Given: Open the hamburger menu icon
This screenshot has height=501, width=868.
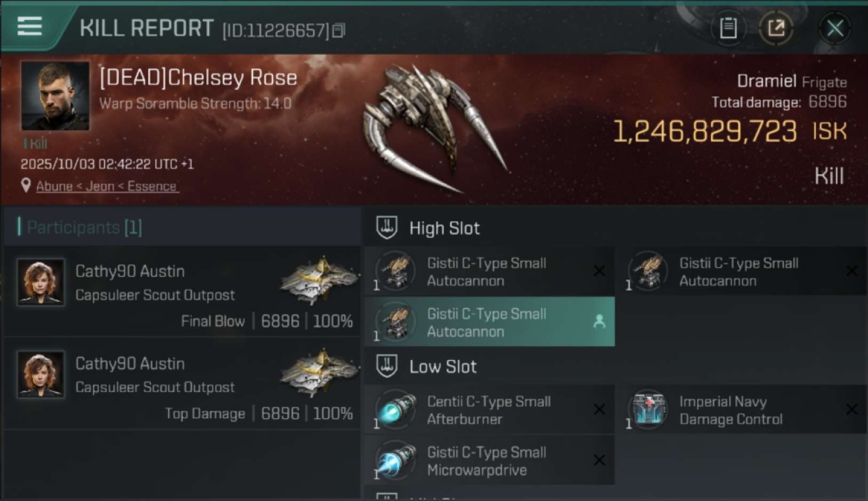Looking at the screenshot, I should click(29, 27).
